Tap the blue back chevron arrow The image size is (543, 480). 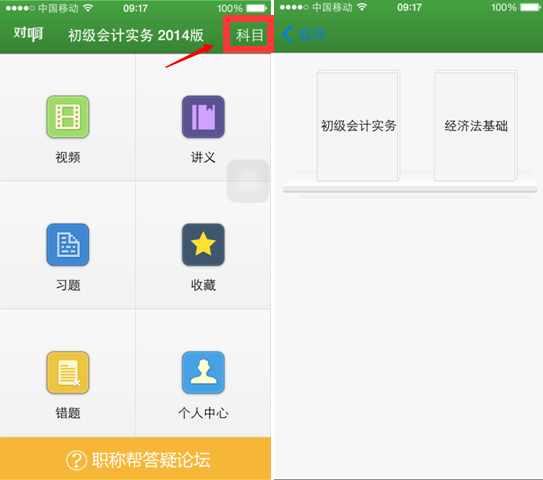click(x=287, y=34)
